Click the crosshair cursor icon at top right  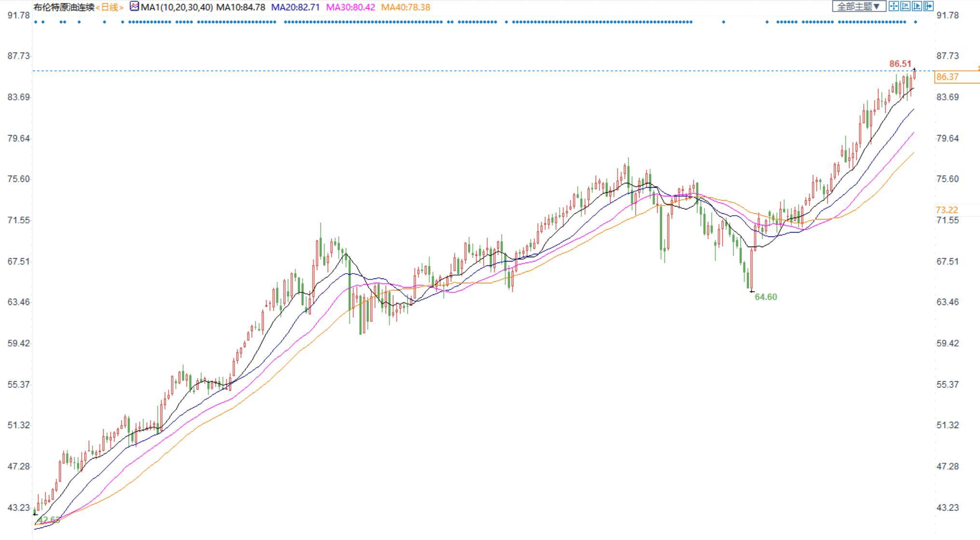pos(894,6)
